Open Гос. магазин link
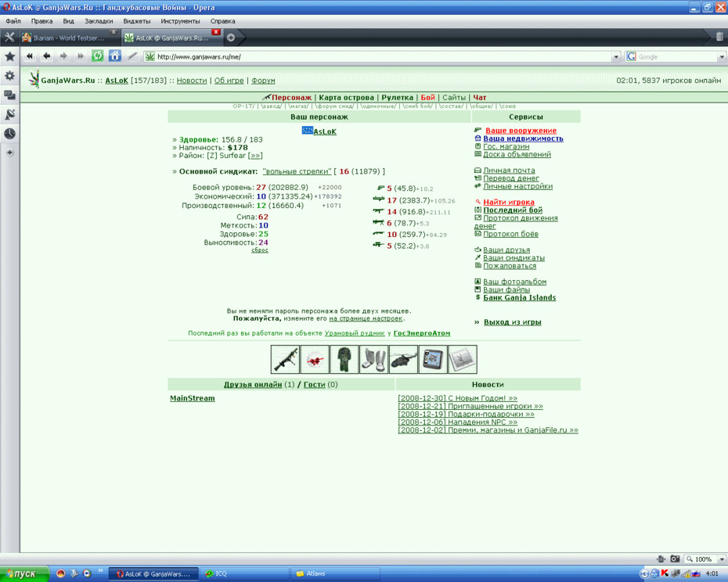Viewport: 728px width, 582px height. click(506, 146)
